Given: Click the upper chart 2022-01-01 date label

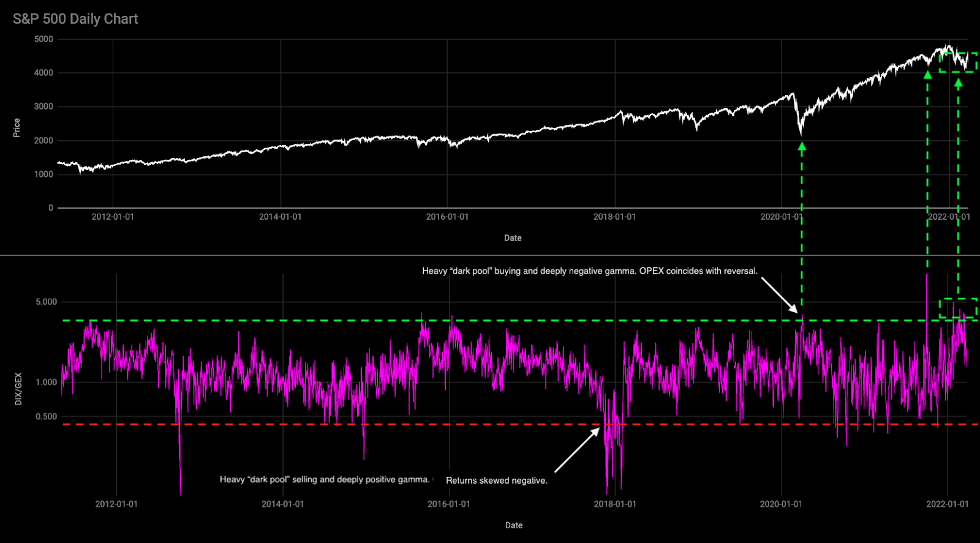Looking at the screenshot, I should coord(949,217).
